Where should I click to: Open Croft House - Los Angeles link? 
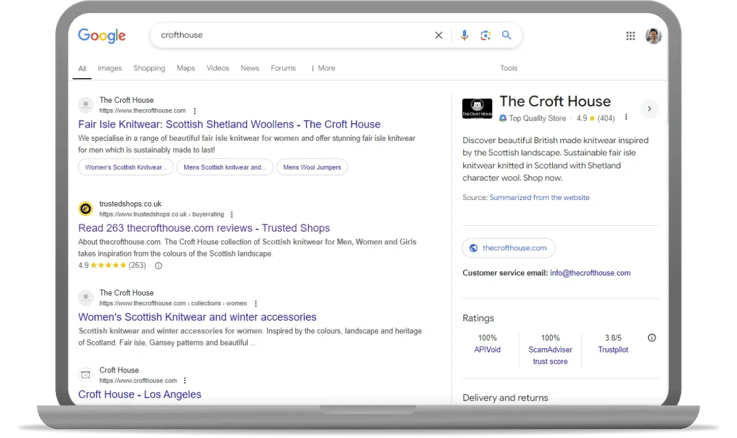click(140, 395)
